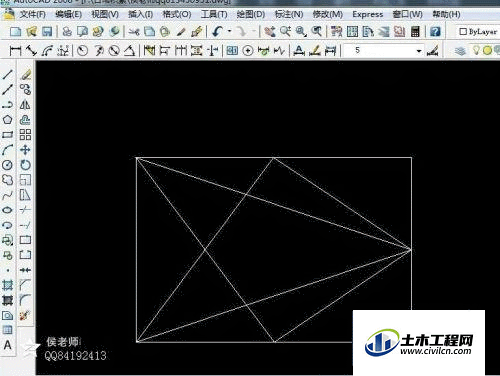This screenshot has width=500, height=376.
Task: Open the 编辑(E) menu
Action: [x=68, y=14]
